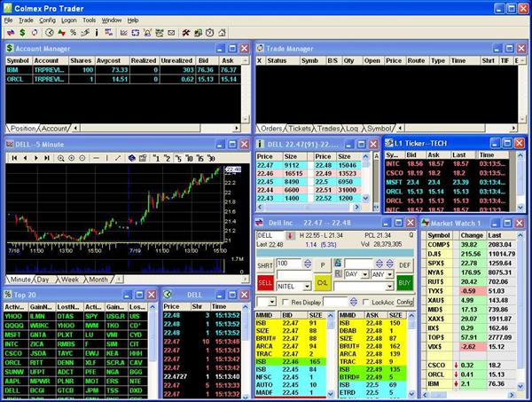The height and width of the screenshot is (402, 532).
Task: Click Res Display value spinner arrows
Action: pos(353,302)
